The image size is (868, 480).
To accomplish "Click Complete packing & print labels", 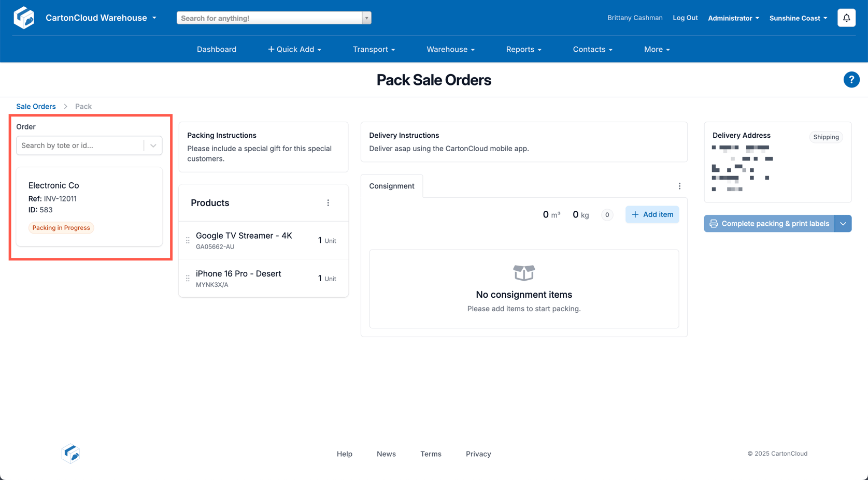I will tap(769, 224).
